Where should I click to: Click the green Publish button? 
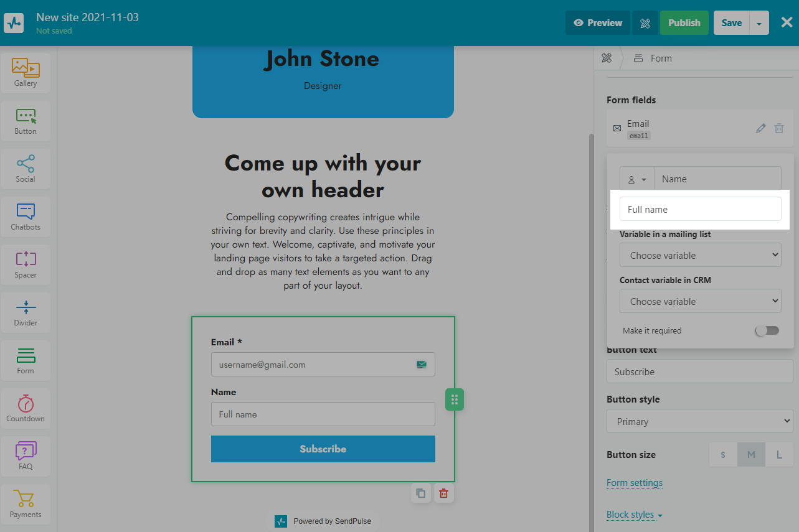[x=684, y=23]
